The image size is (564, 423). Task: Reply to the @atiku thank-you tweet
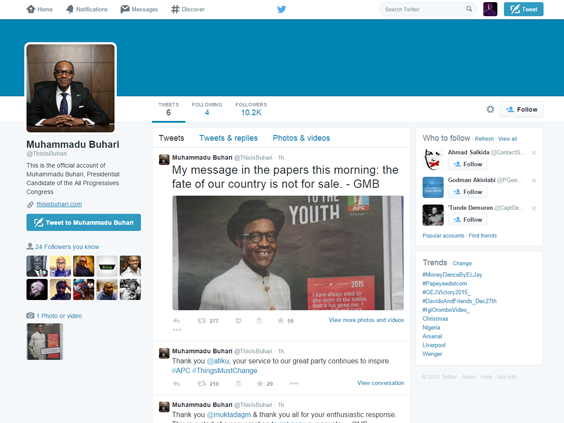[176, 383]
